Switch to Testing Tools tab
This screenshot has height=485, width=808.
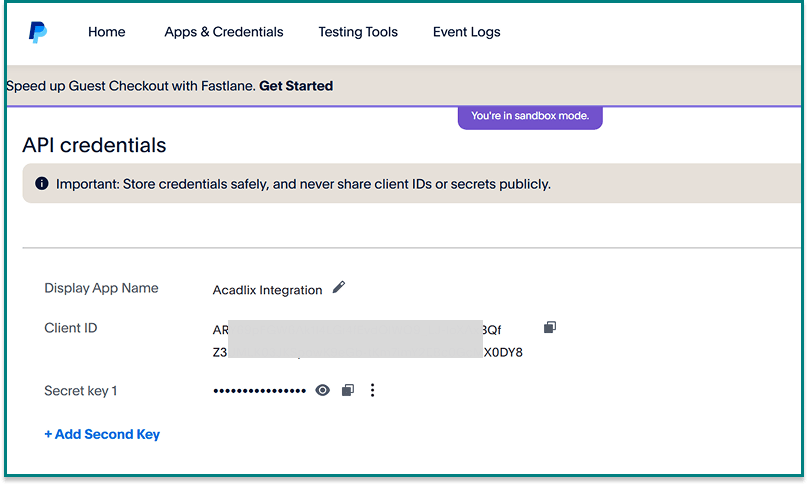358,32
